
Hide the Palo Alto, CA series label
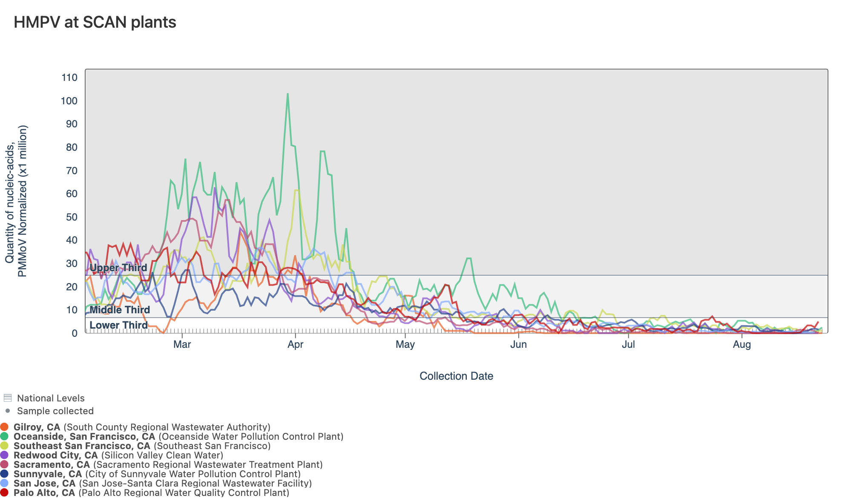(44, 493)
